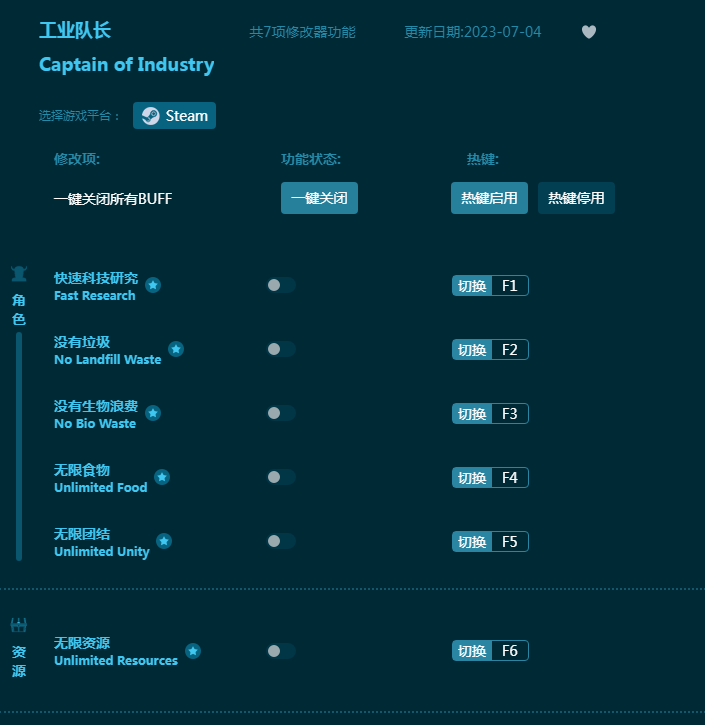Click the F1 hotkey field
705x725 pixels.
tap(510, 286)
